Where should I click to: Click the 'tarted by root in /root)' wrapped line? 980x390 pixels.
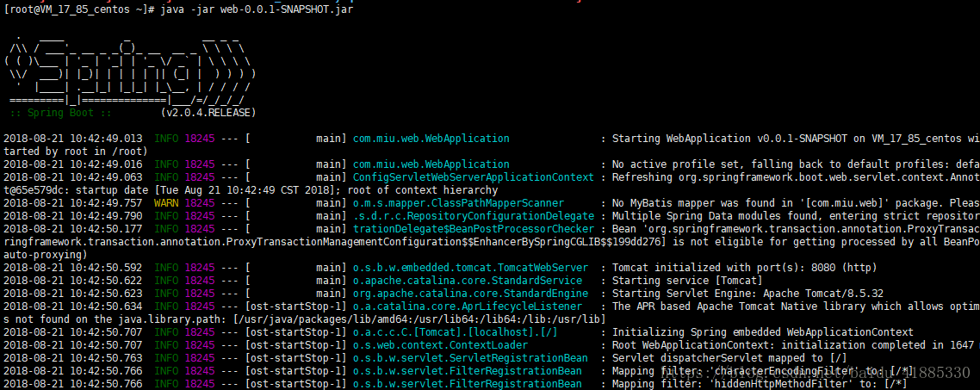(76, 152)
